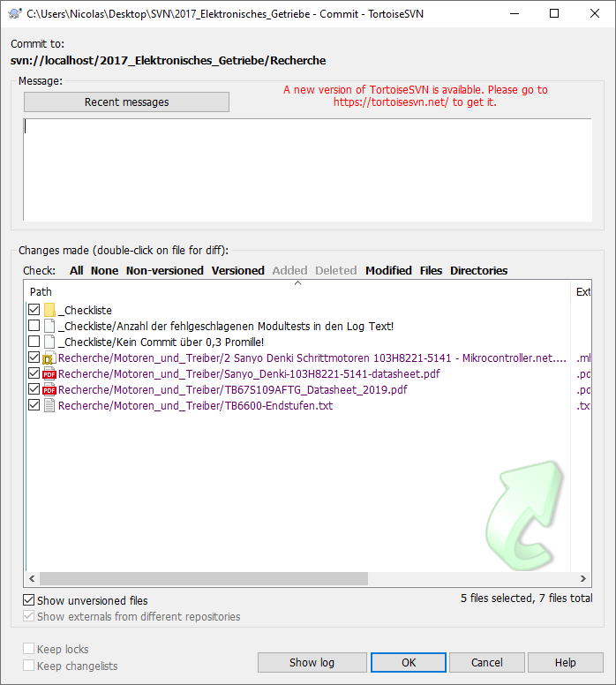Viewport: 616px width, 685px height.
Task: Toggle the Keep locks checkbox
Action: 29,649
